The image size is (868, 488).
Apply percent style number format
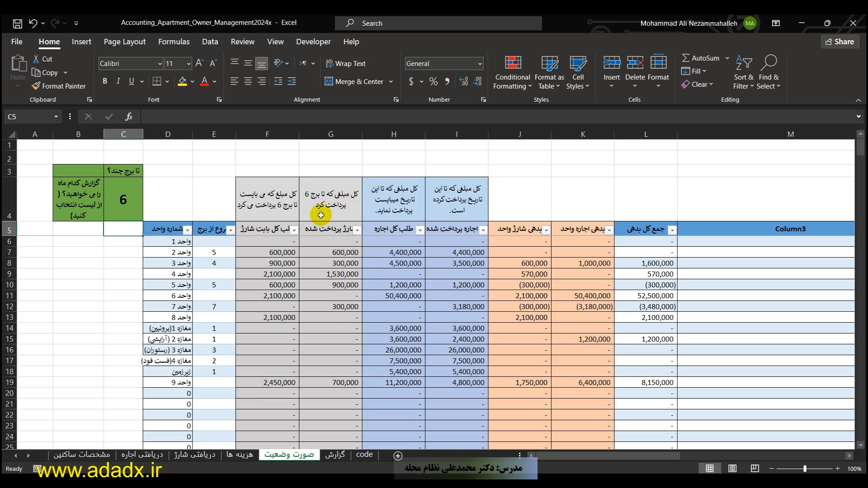434,82
